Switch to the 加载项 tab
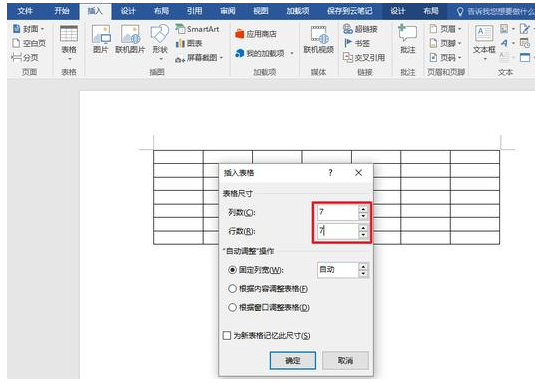Screen dimensions: 535x383 coord(298,11)
